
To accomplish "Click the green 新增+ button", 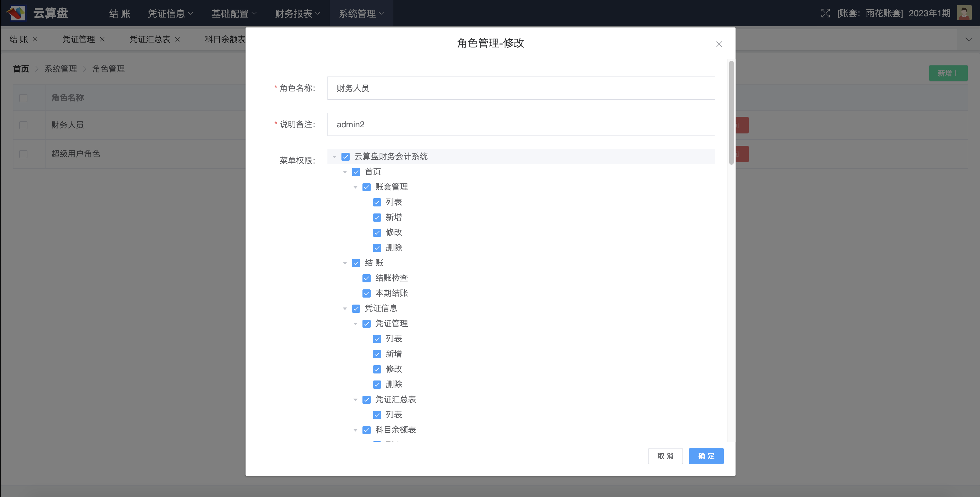I will (x=948, y=73).
